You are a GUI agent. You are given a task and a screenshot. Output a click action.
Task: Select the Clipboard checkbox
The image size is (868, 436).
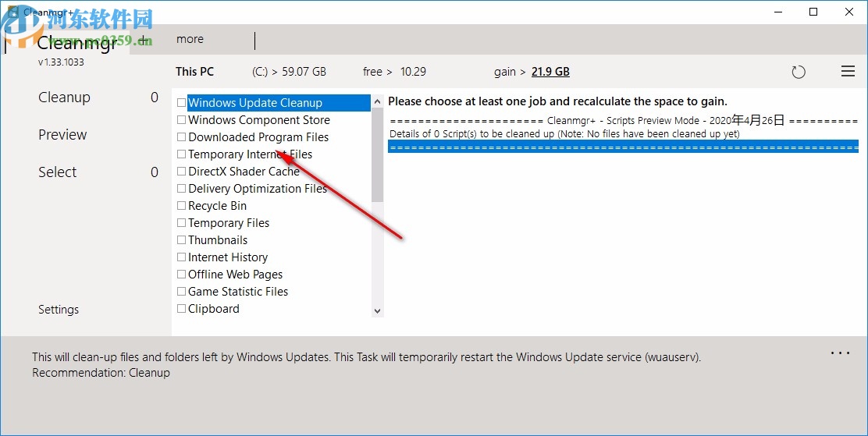(x=182, y=309)
